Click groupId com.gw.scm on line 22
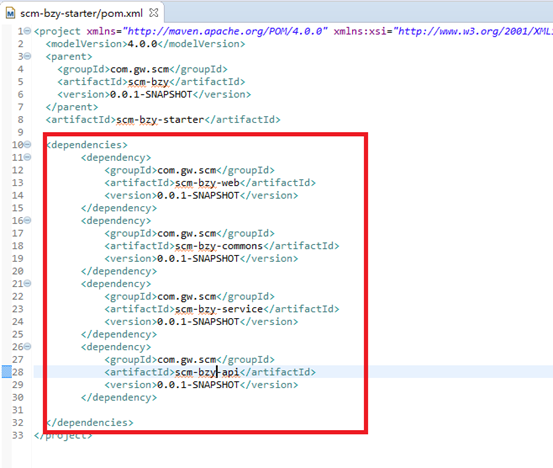The height and width of the screenshot is (468, 553). click(x=187, y=297)
